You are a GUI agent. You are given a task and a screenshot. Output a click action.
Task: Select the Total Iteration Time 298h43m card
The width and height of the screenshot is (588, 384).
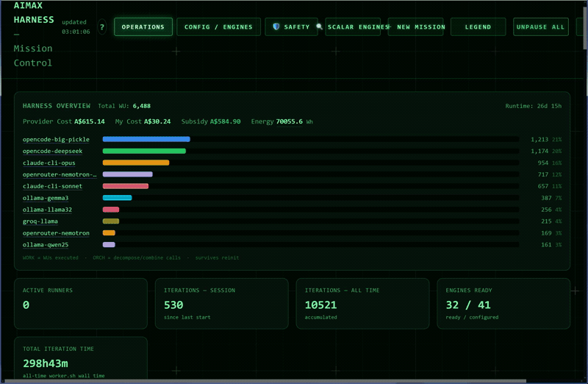[x=81, y=358]
